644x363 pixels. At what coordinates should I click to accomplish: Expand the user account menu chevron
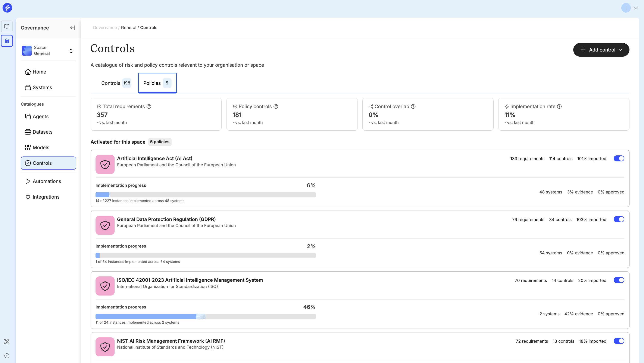coord(635,8)
